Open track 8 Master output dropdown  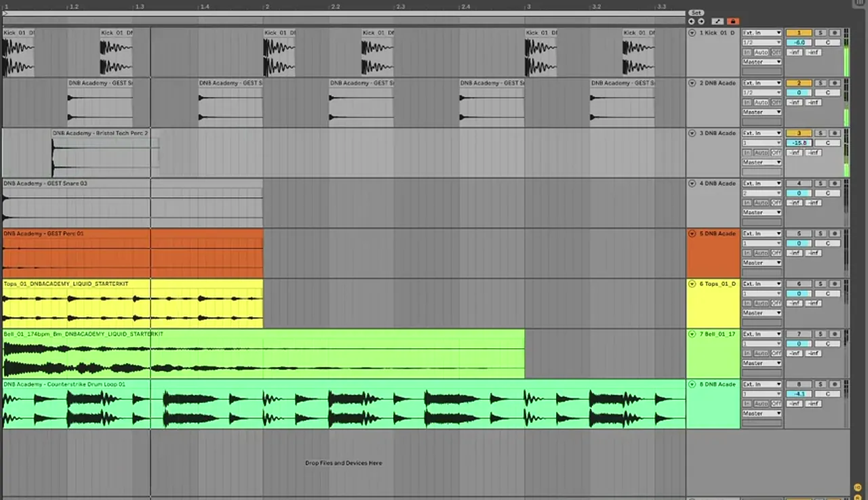pyautogui.click(x=762, y=413)
